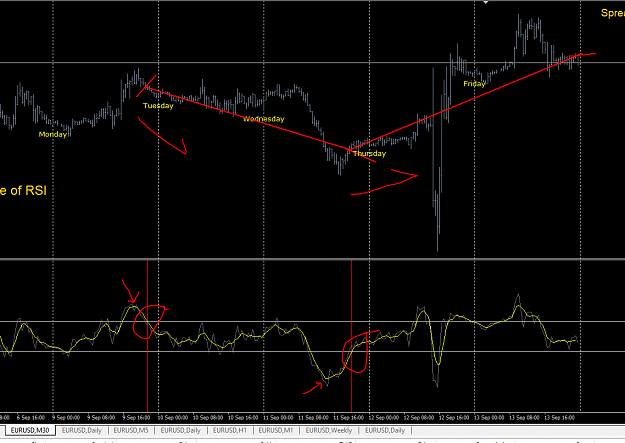Click the '9 Sep 08:00' time axis label
This screenshot has height=443, width=625.
coord(101,418)
